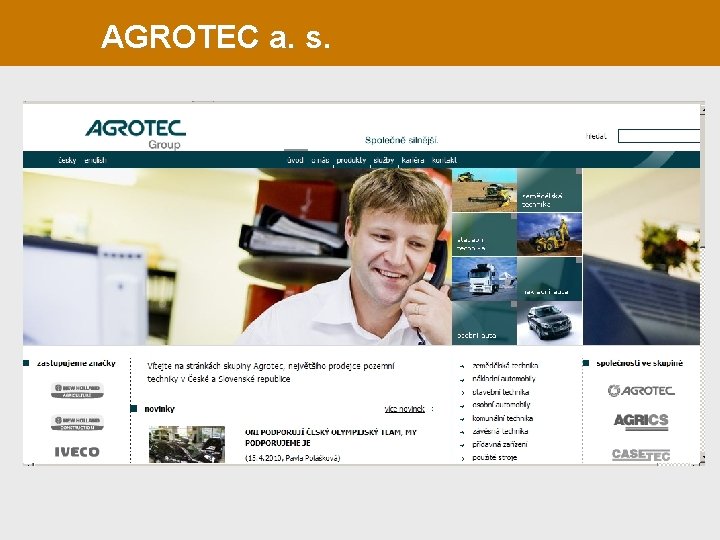Image resolution: width=720 pixels, height=540 pixels.
Task: Click the společnosti ve skupině heading
Action: point(639,363)
